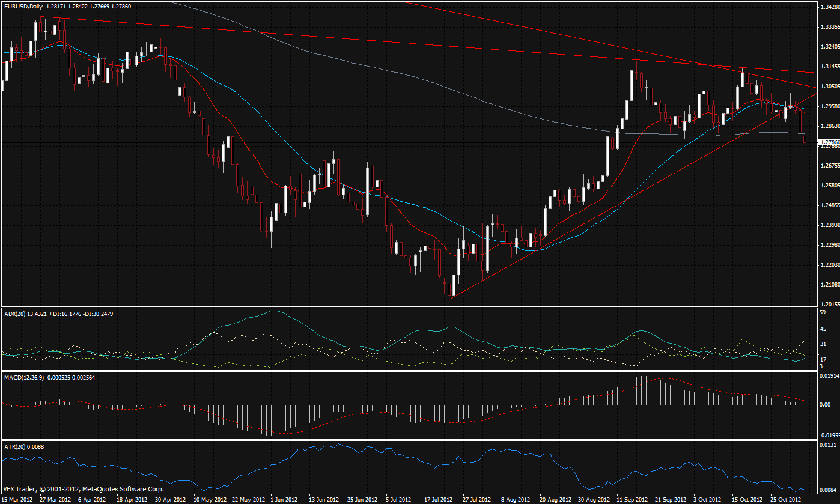Click the MACD zero level label 0.00
Screen dimensions: 840x504
[824, 405]
